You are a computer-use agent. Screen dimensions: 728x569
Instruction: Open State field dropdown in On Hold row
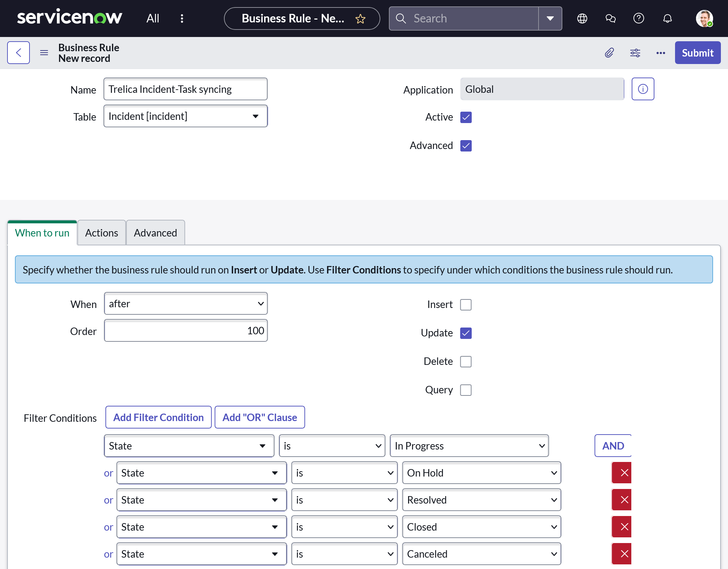pos(202,473)
